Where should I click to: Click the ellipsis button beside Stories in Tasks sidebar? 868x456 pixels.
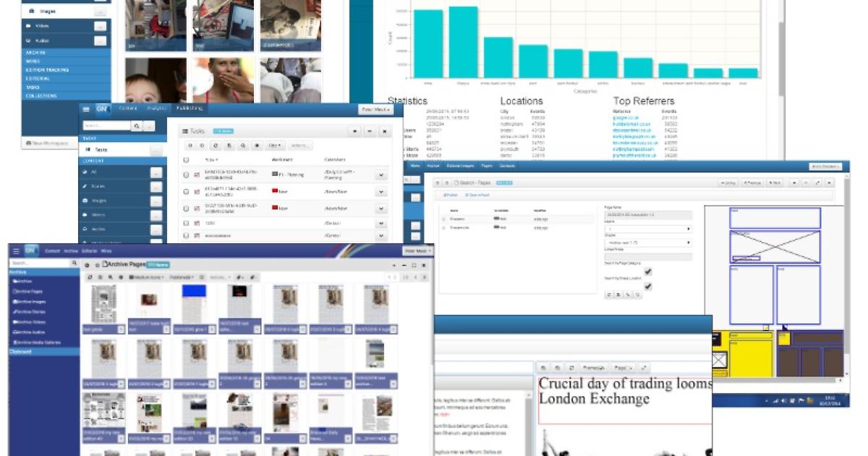click(x=156, y=187)
